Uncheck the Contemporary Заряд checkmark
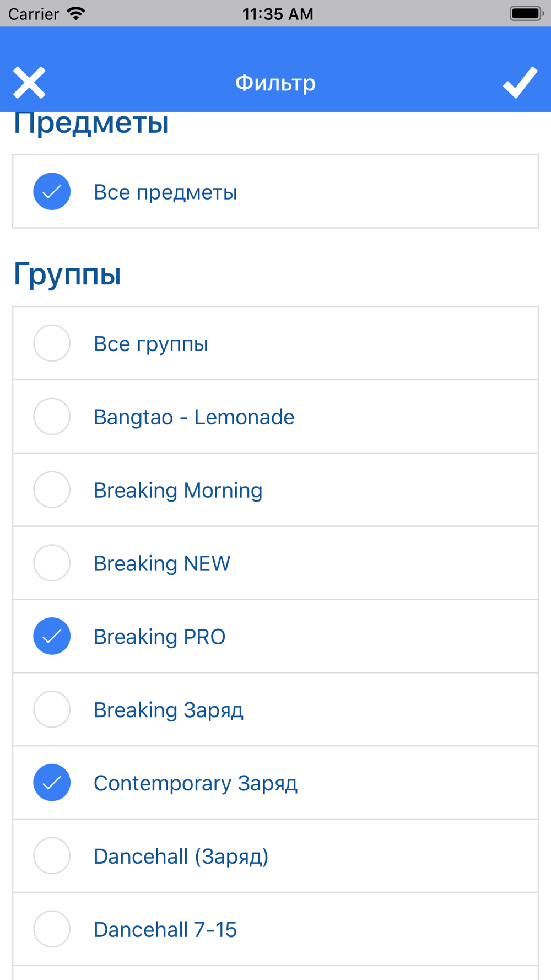This screenshot has width=551, height=980. coord(52,783)
